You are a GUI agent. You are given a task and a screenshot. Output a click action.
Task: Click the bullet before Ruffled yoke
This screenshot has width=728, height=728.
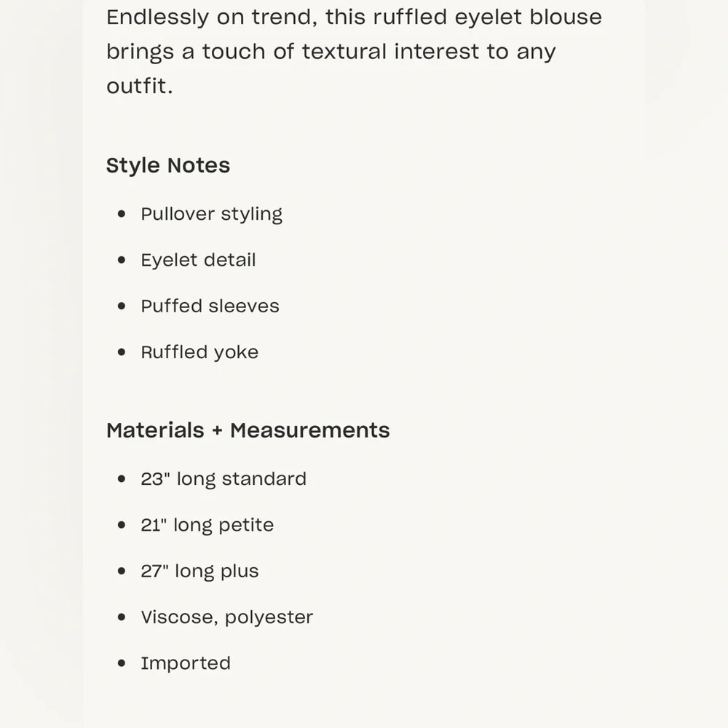point(122,352)
